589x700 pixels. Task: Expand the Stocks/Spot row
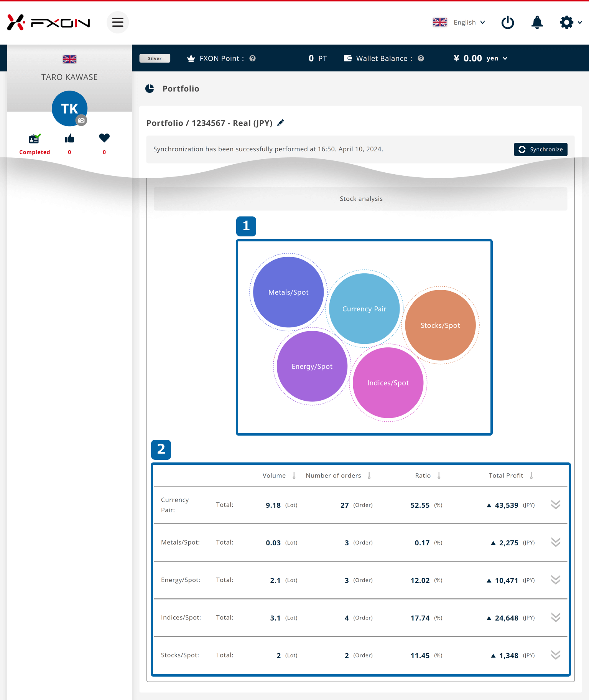pyautogui.click(x=556, y=655)
